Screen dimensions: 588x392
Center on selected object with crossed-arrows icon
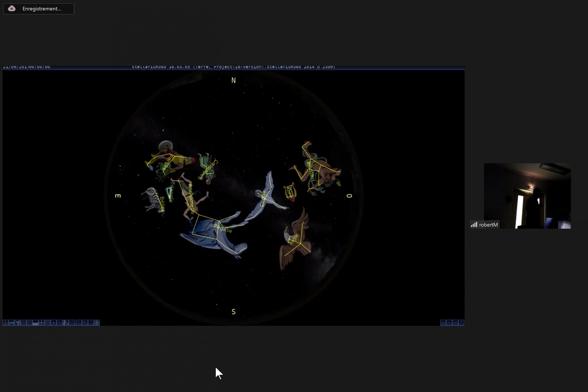point(71,323)
